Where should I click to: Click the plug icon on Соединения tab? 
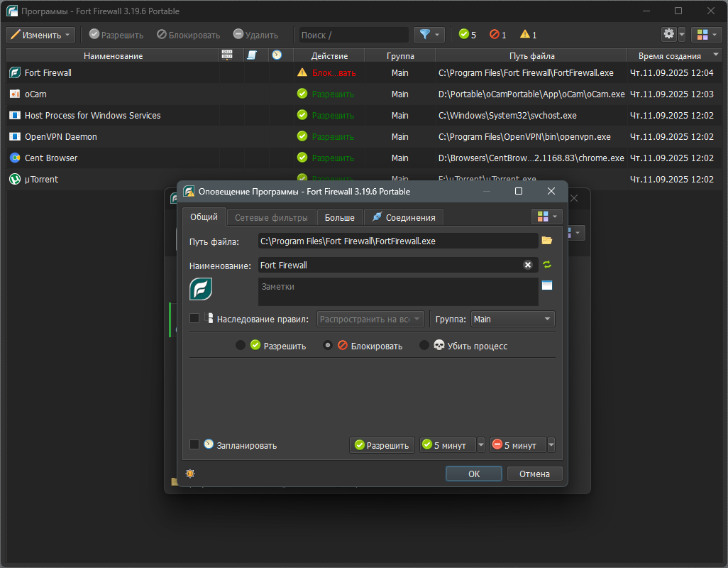[x=377, y=217]
